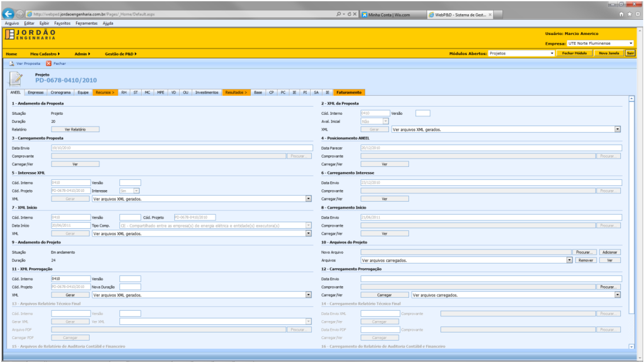
Task: Click the browser tools gear icon
Action: tap(638, 14)
